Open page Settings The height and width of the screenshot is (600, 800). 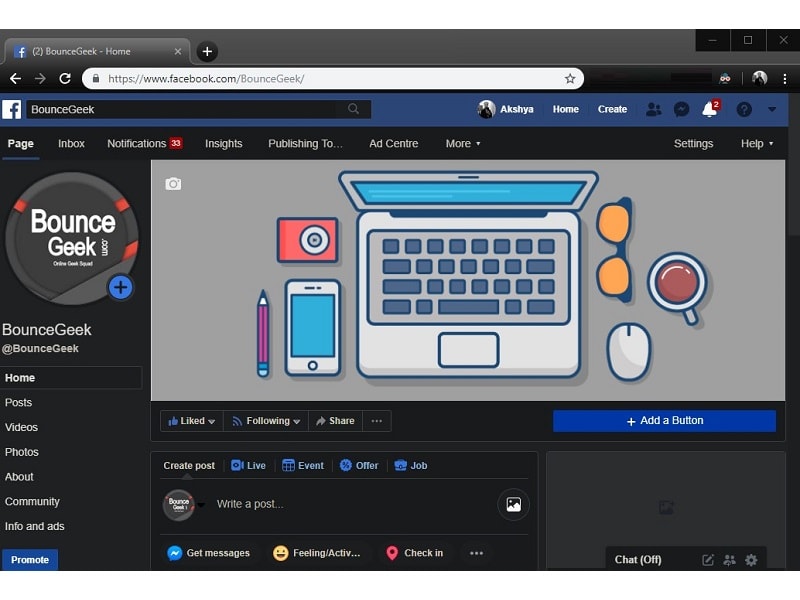click(x=693, y=143)
